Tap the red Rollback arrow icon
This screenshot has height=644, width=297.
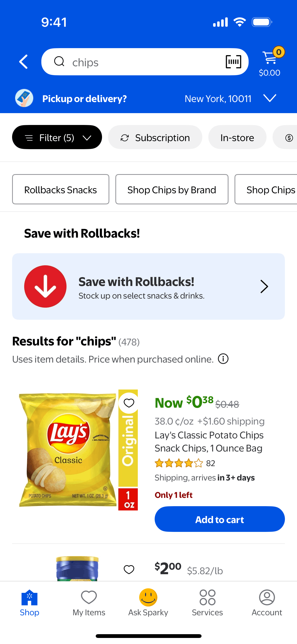click(45, 286)
